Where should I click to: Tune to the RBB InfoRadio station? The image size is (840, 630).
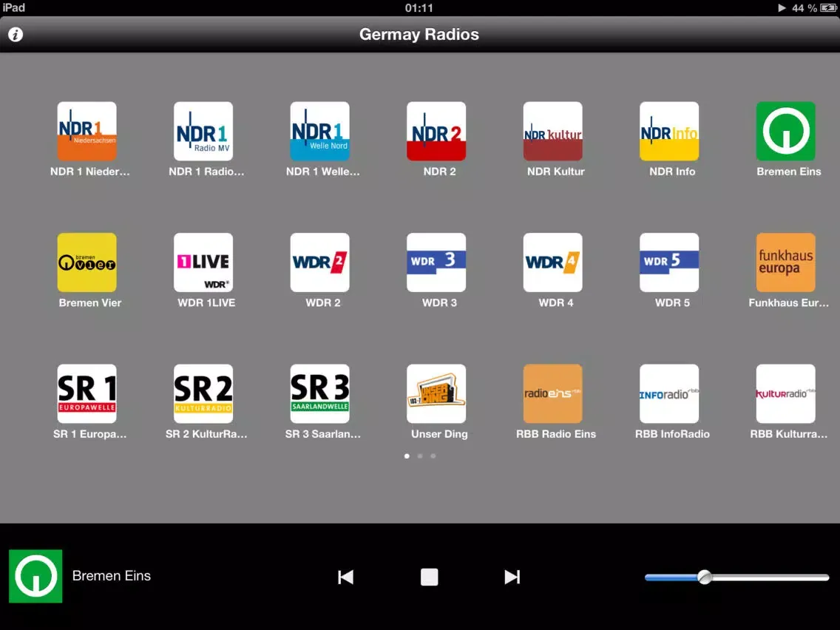click(x=669, y=393)
